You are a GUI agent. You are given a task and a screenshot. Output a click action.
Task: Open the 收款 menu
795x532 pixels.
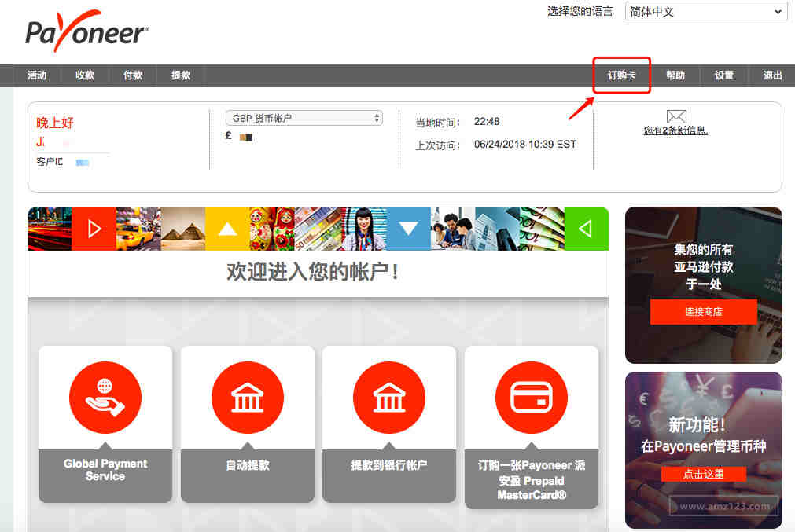[85, 75]
